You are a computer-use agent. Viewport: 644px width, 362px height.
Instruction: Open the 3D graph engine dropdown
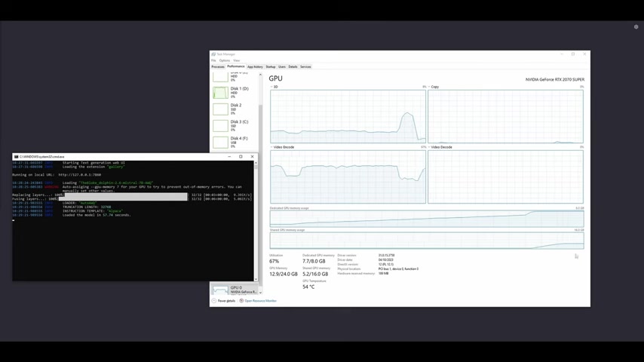coord(273,87)
